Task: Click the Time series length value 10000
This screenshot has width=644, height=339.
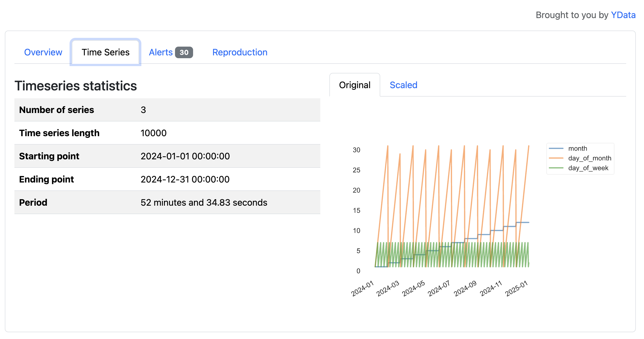Action: pos(154,133)
